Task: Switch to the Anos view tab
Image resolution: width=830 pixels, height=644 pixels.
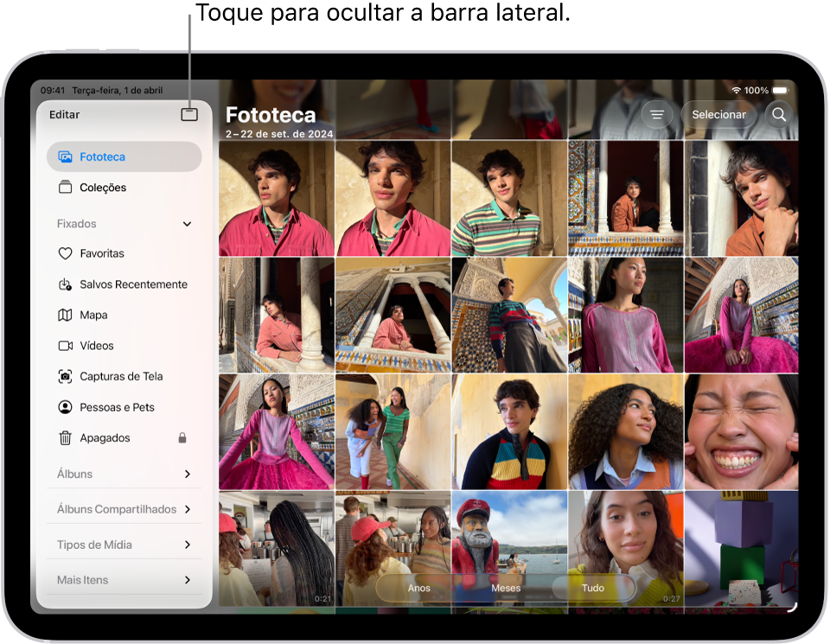Action: click(419, 588)
